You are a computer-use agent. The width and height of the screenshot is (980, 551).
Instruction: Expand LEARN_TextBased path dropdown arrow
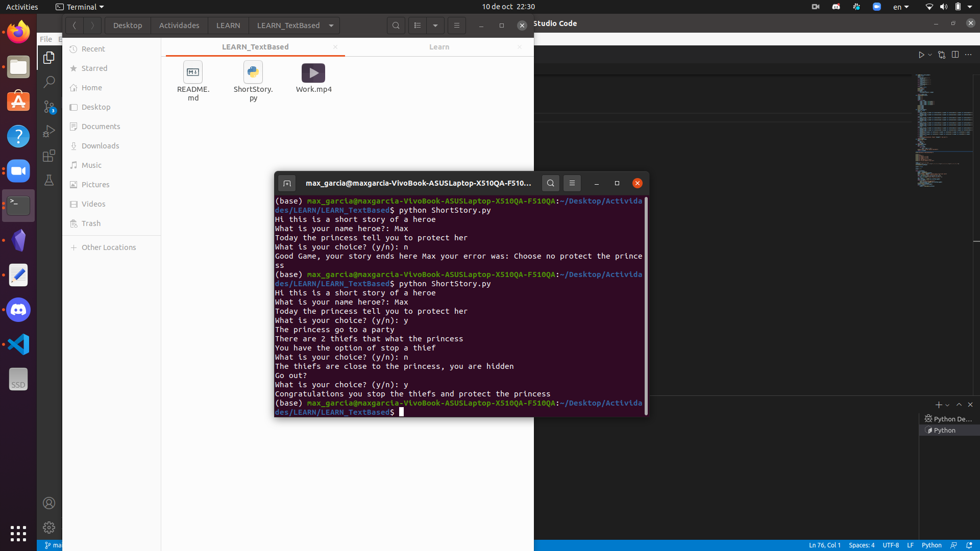(x=331, y=26)
